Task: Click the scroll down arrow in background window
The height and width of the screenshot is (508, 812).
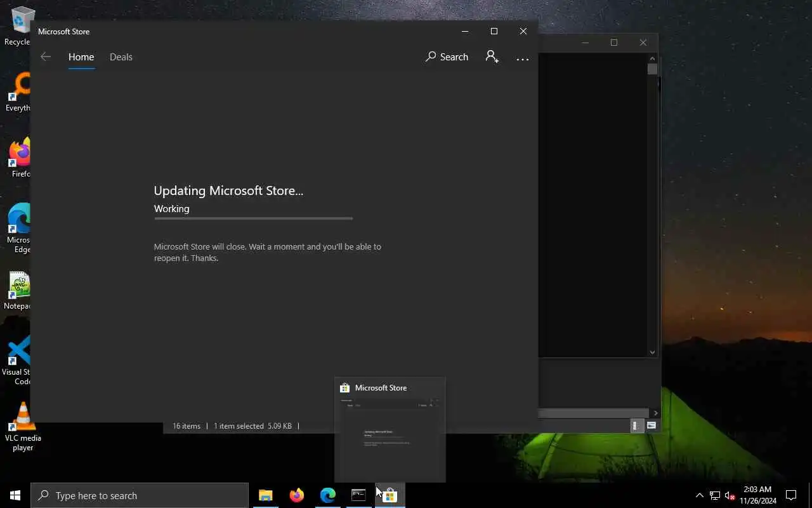Action: pos(652,352)
